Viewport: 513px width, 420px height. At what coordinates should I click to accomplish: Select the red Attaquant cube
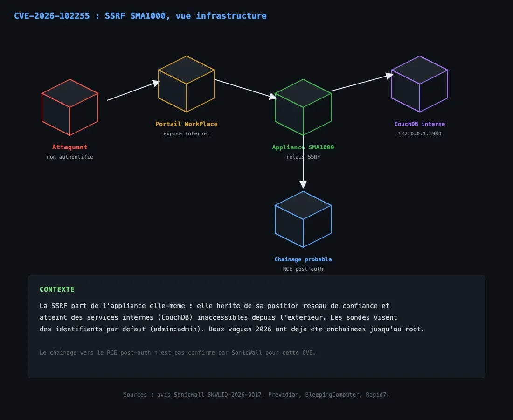tap(70, 107)
